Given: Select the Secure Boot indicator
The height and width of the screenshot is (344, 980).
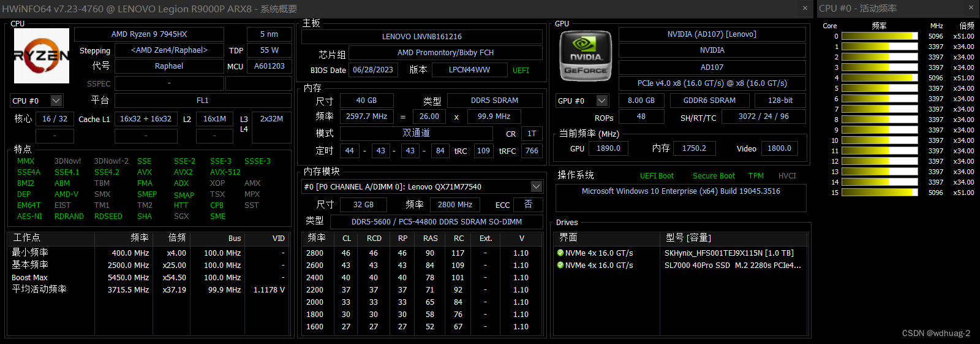Looking at the screenshot, I should click(714, 176).
